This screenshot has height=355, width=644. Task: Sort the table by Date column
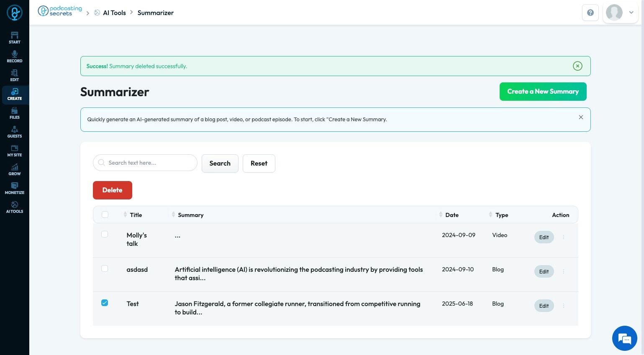[451, 215]
